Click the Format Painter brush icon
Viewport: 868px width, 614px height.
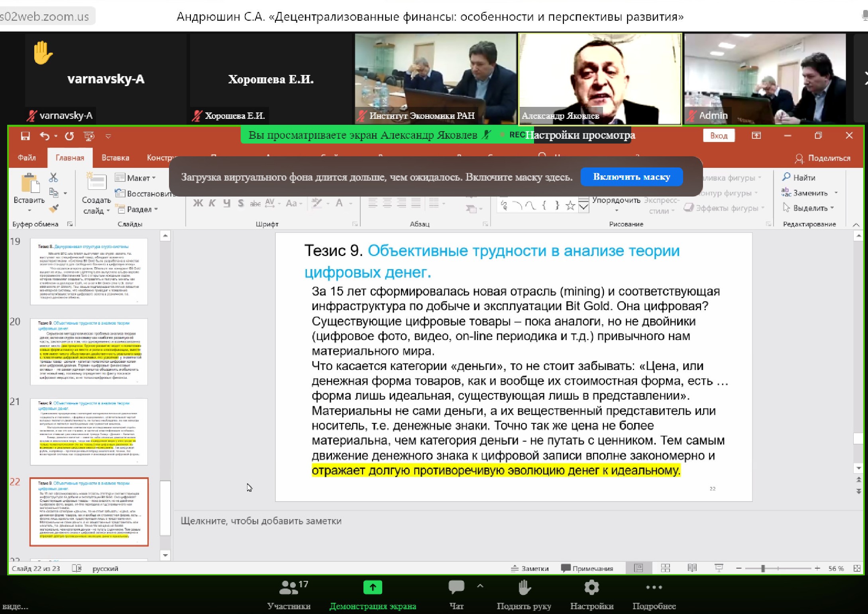(x=53, y=208)
